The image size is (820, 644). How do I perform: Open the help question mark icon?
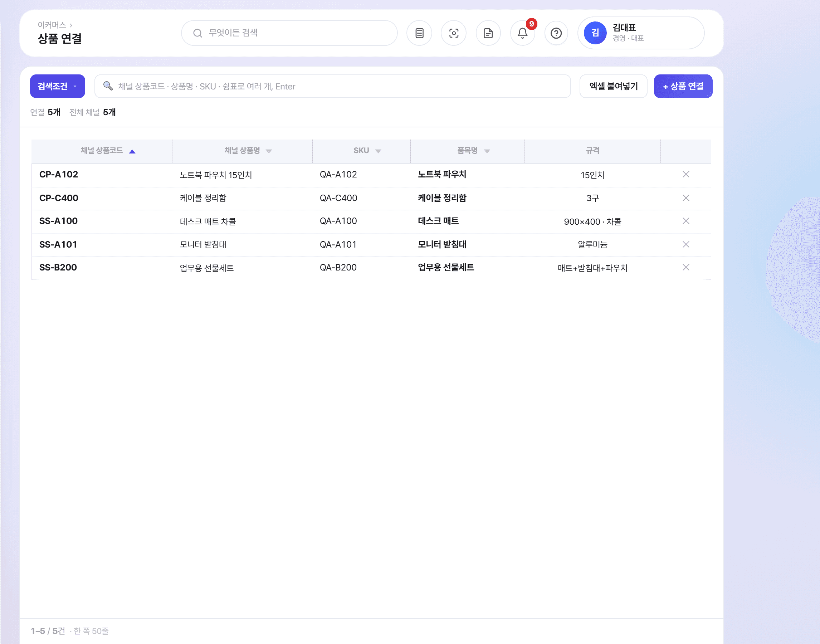click(x=556, y=33)
